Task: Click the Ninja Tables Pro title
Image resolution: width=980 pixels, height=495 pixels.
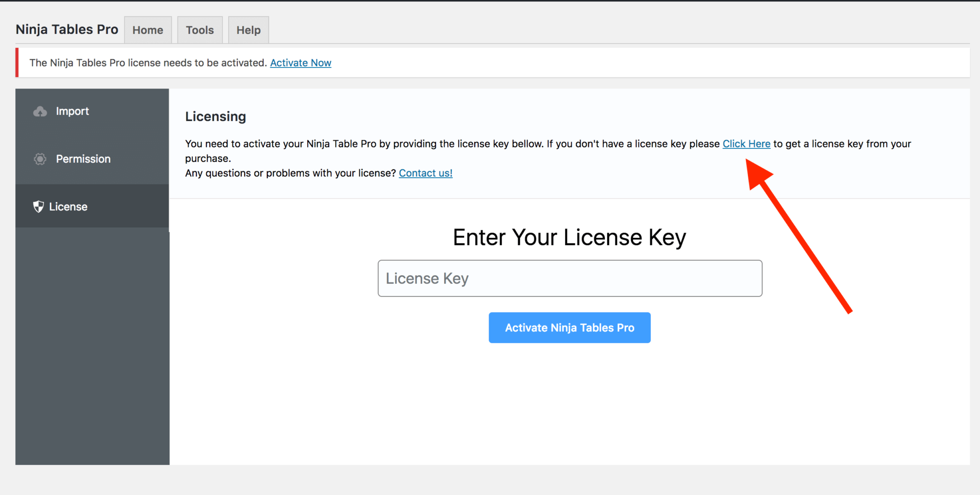Action: pos(67,29)
